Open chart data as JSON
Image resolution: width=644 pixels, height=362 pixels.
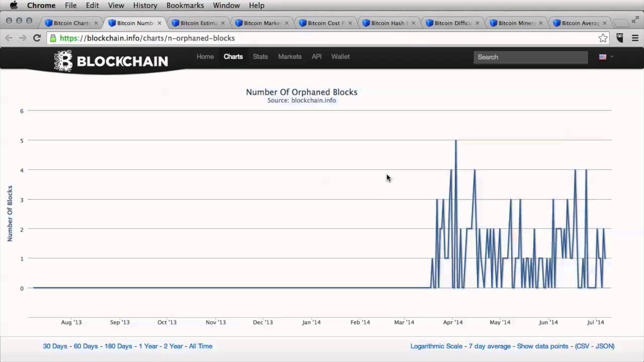pyautogui.click(x=604, y=346)
